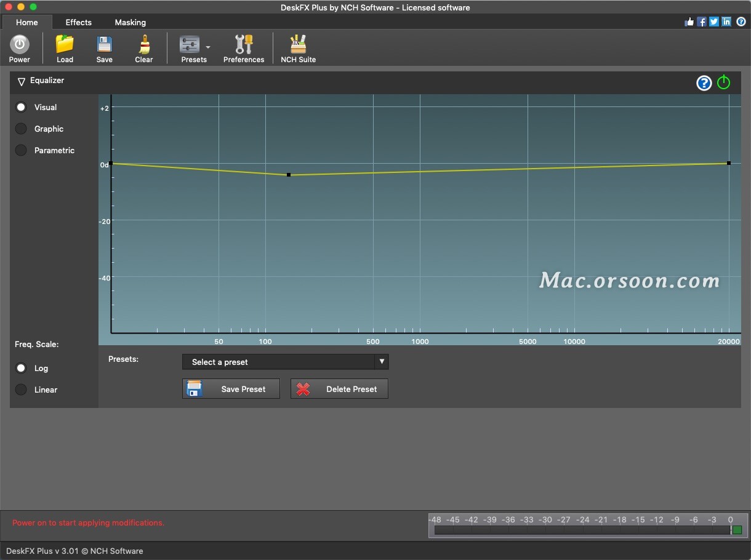Click the 'Presets:' label below the graph
The height and width of the screenshot is (560, 751).
tap(124, 359)
